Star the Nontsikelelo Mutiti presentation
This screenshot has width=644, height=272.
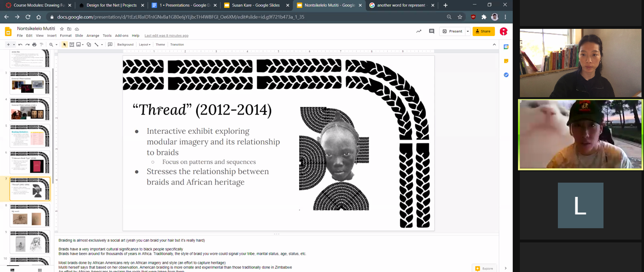point(62,29)
